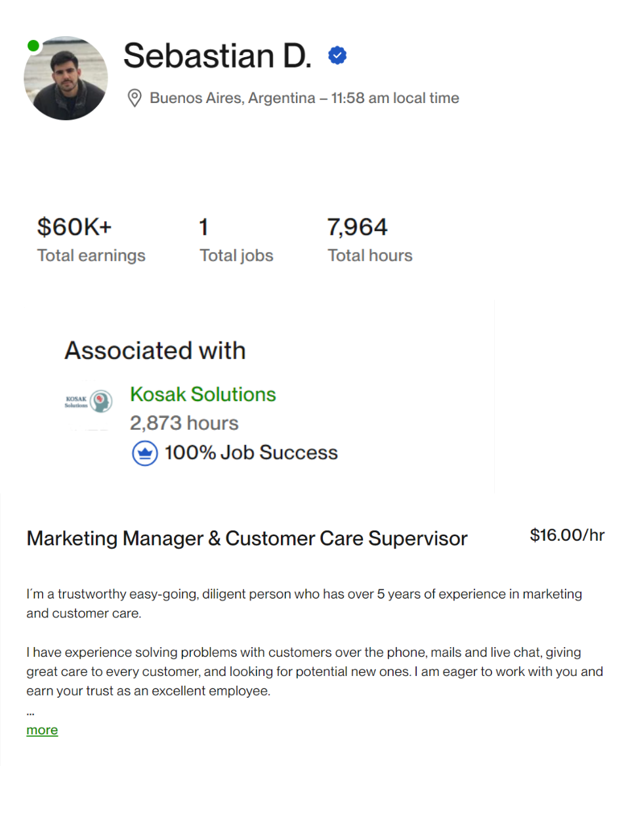This screenshot has width=630, height=840.
Task: Click the $16.00/hr hourly rate
Action: (x=567, y=535)
